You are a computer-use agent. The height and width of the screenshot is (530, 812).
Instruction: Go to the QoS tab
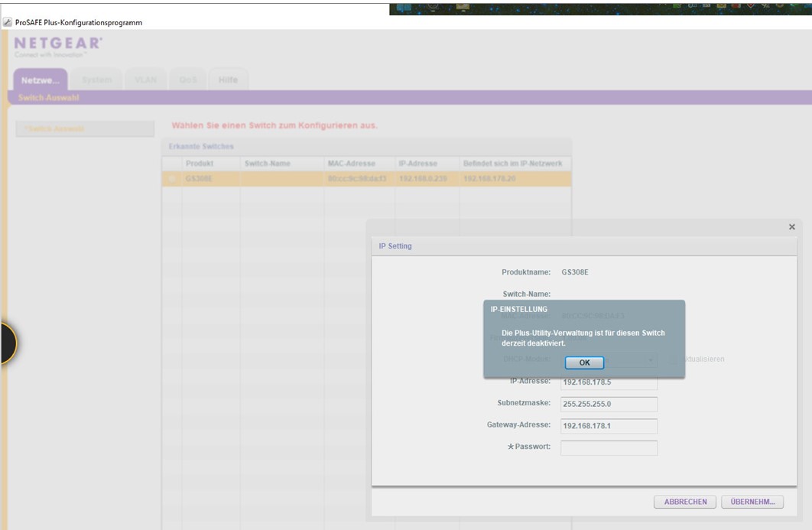click(188, 80)
